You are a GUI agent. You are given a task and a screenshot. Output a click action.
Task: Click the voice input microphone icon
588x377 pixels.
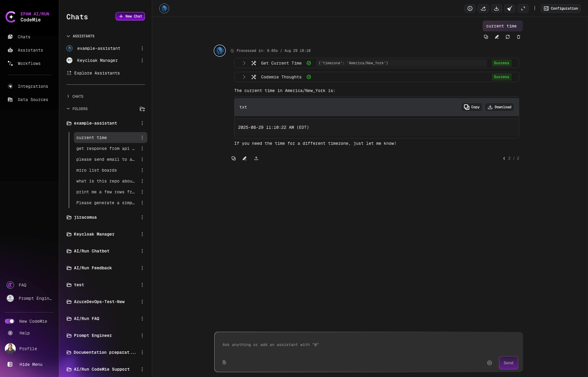pyautogui.click(x=490, y=363)
